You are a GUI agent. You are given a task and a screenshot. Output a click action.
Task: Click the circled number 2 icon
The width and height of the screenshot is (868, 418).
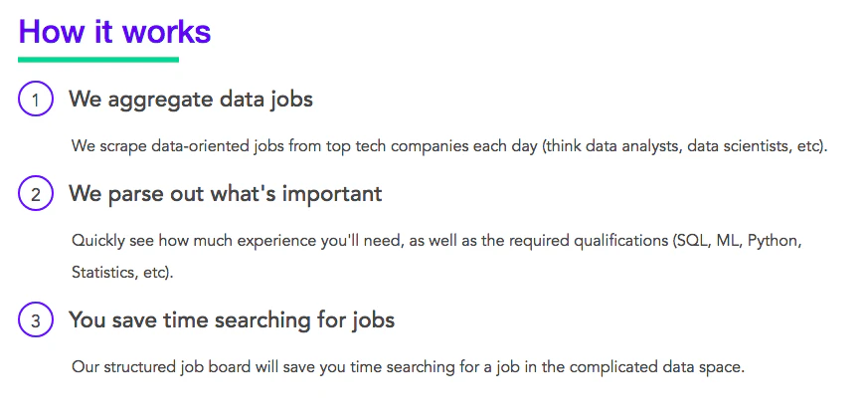pos(35,194)
